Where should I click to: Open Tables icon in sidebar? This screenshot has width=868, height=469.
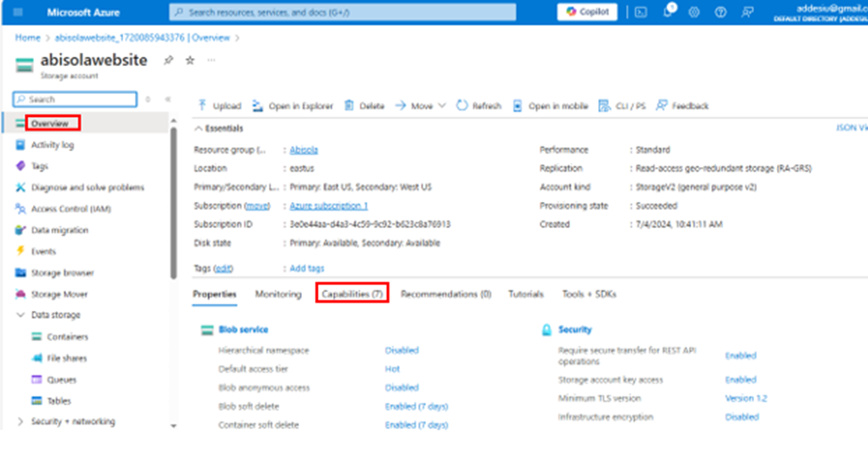37,400
